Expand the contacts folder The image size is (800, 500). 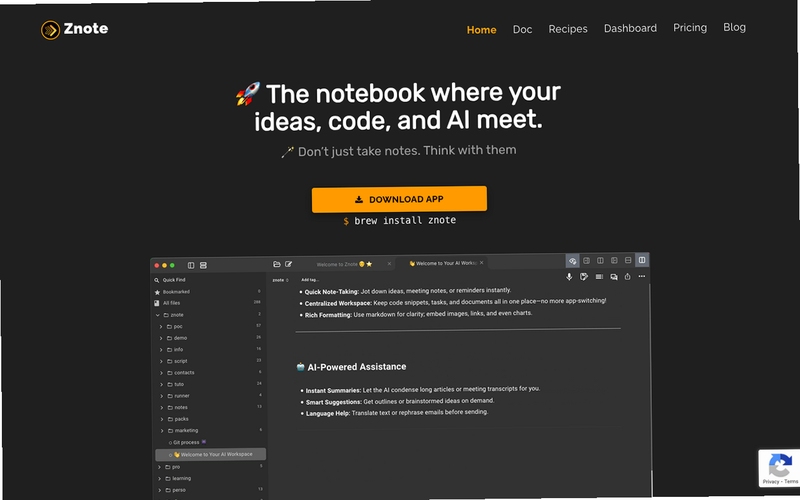click(x=162, y=373)
